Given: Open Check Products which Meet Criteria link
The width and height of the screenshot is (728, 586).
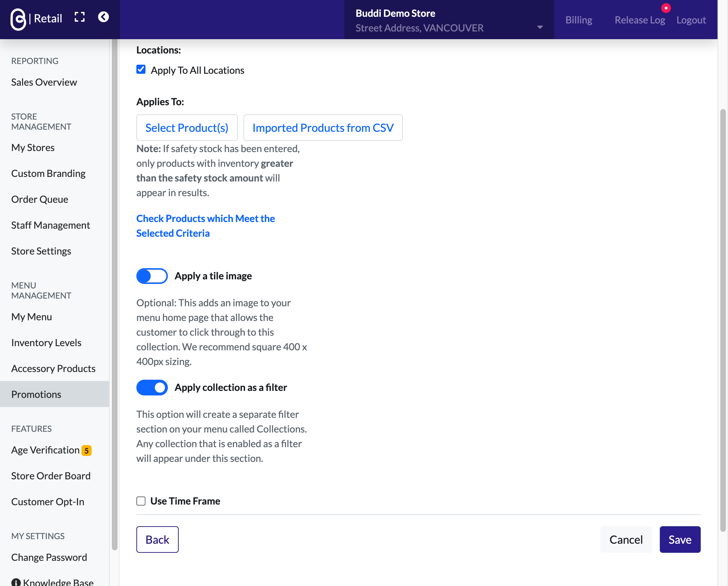Looking at the screenshot, I should pyautogui.click(x=206, y=226).
